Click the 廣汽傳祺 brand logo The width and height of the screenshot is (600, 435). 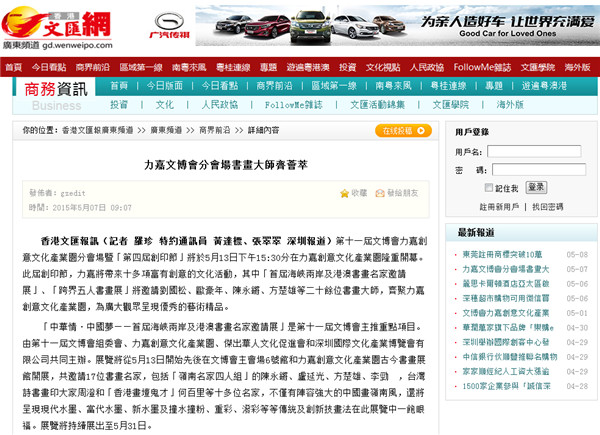click(x=169, y=26)
